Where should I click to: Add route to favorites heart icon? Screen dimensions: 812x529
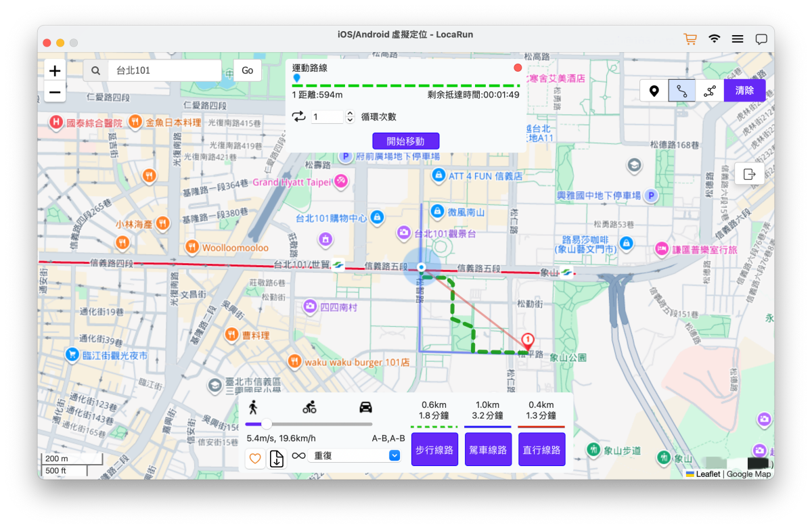255,458
